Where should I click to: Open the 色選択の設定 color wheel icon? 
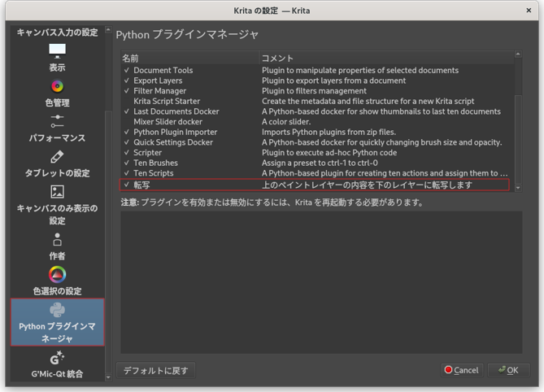(x=57, y=274)
